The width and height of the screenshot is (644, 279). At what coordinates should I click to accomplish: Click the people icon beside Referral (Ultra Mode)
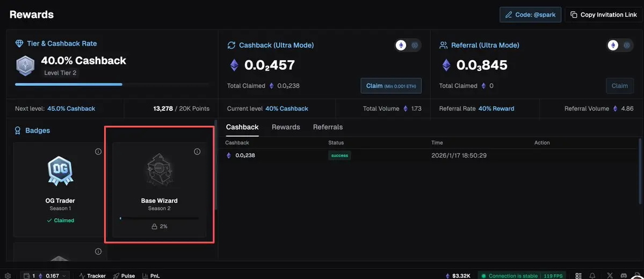pyautogui.click(x=443, y=45)
